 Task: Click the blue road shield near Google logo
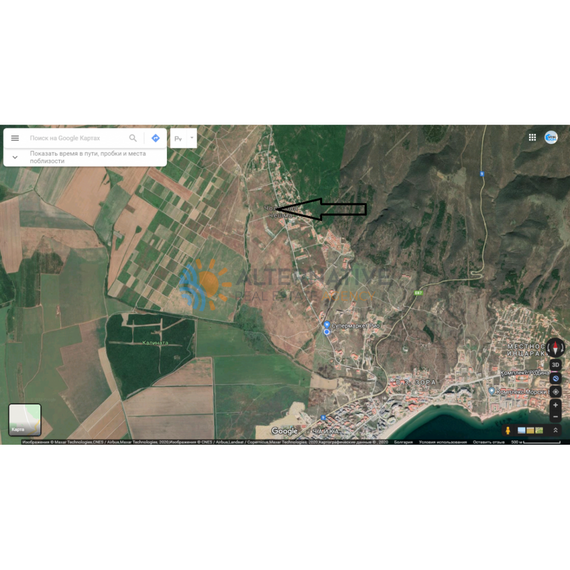point(323,418)
